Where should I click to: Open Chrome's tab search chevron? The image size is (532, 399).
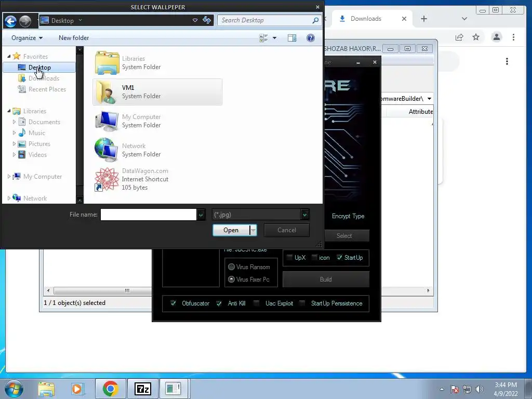[464, 19]
